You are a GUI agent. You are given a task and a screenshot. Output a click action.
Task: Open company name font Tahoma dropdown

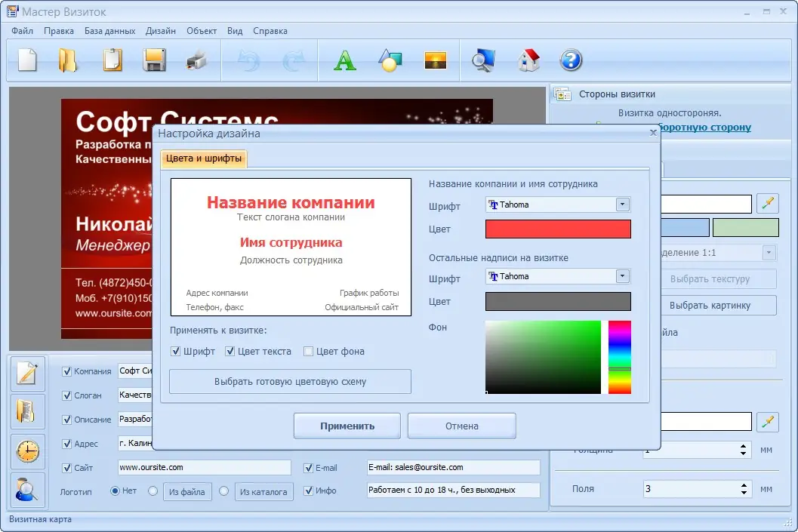pos(622,204)
